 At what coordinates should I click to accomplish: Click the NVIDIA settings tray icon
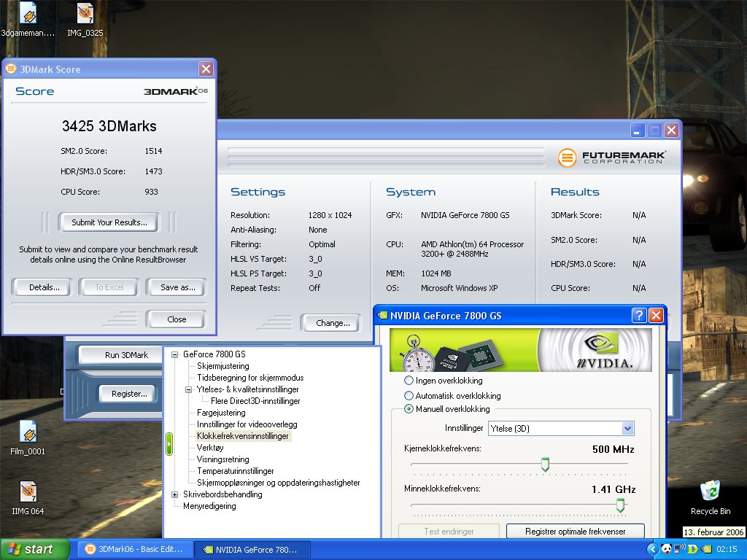click(706, 549)
